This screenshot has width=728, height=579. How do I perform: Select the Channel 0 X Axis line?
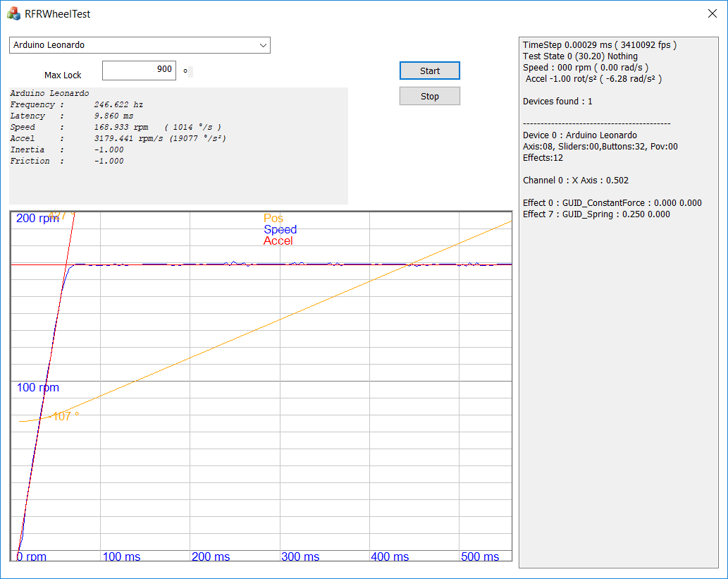click(575, 181)
